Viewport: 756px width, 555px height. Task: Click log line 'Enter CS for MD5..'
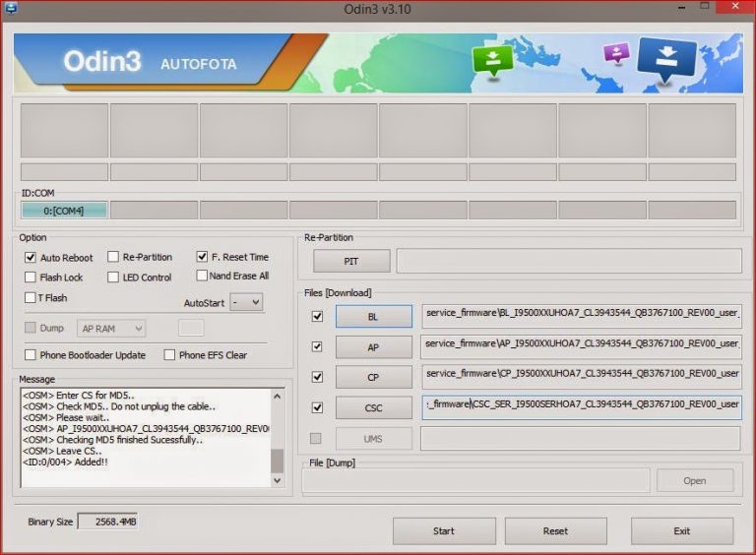coord(78,396)
